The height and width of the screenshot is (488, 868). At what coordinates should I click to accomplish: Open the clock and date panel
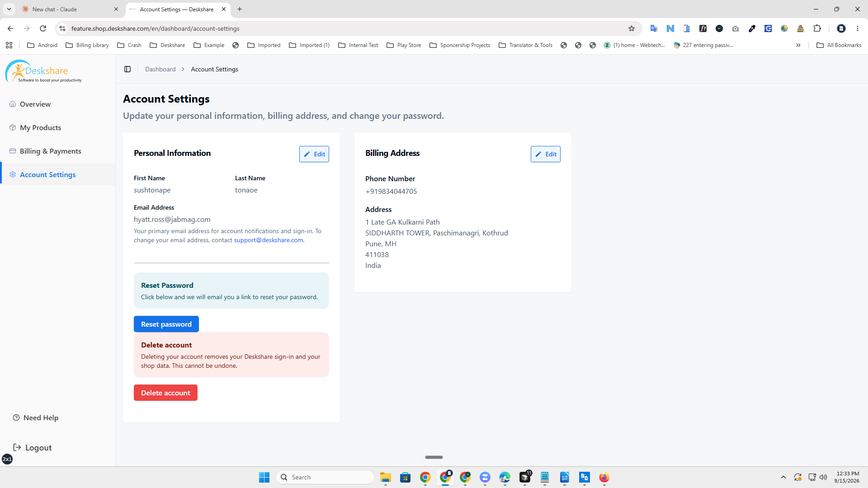point(848,477)
